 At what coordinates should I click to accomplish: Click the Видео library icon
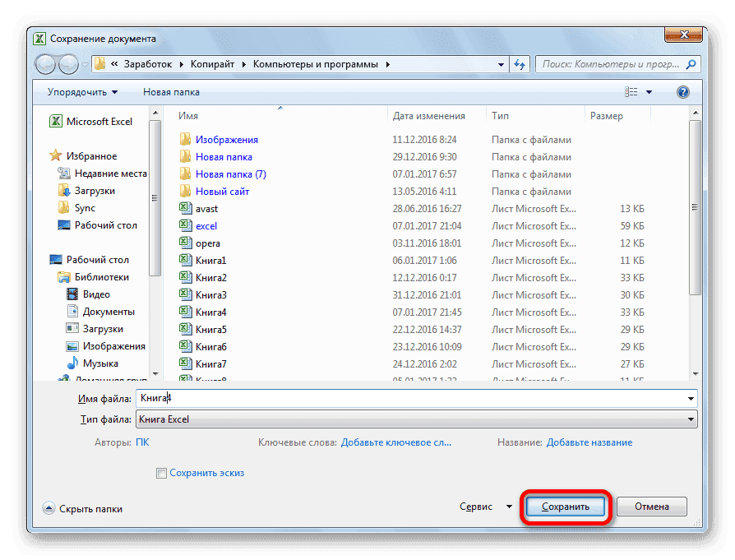72,294
